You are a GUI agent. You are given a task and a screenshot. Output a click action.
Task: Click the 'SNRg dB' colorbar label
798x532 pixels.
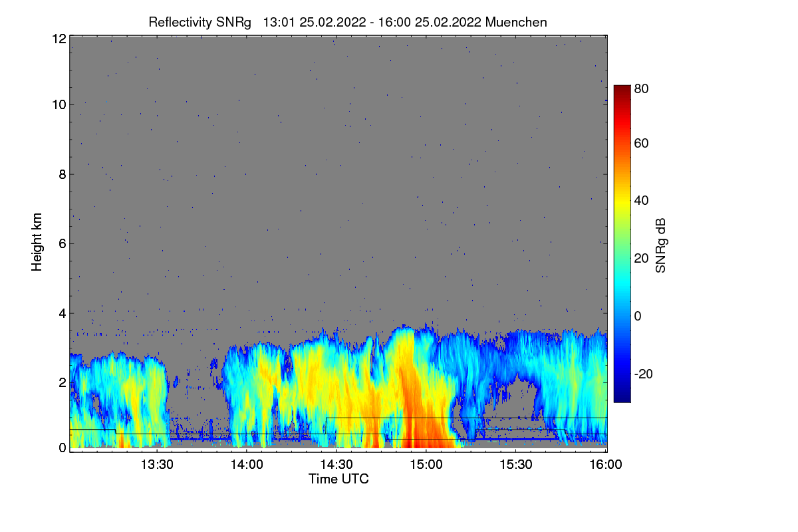pyautogui.click(x=661, y=245)
